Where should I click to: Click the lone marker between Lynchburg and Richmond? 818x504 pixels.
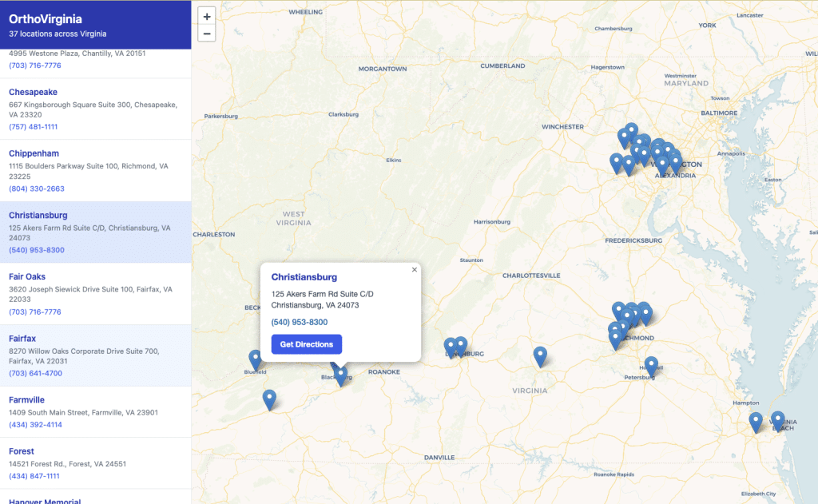pos(540,355)
